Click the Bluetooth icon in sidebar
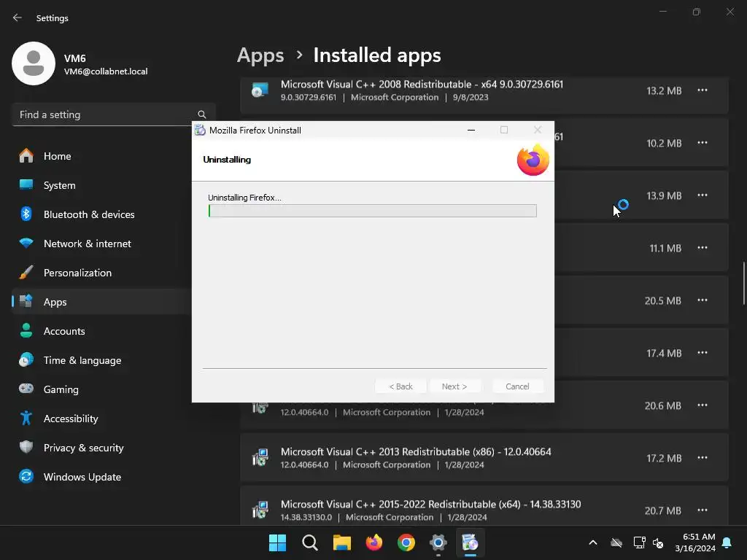 pos(26,214)
